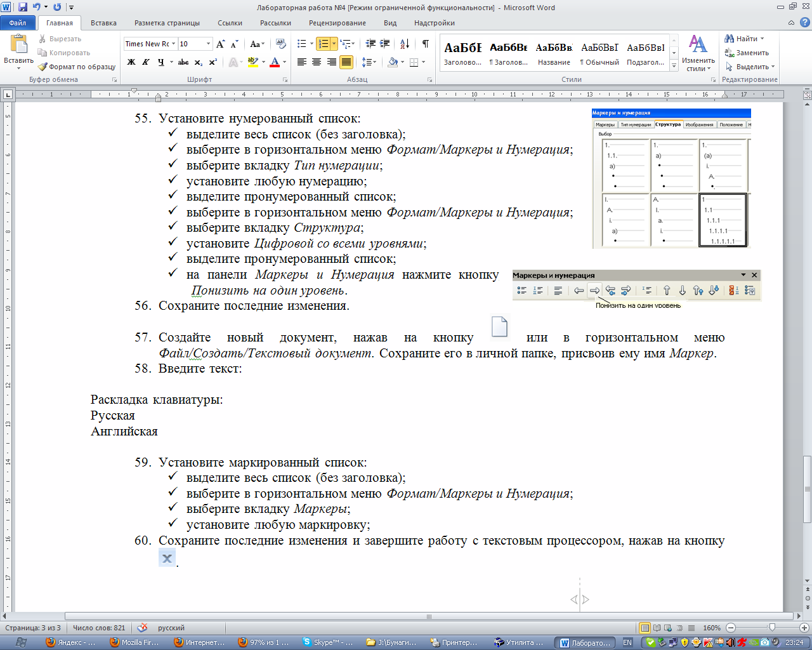The width and height of the screenshot is (812, 650).
Task: Apply subscript formatting
Action: pyautogui.click(x=199, y=62)
